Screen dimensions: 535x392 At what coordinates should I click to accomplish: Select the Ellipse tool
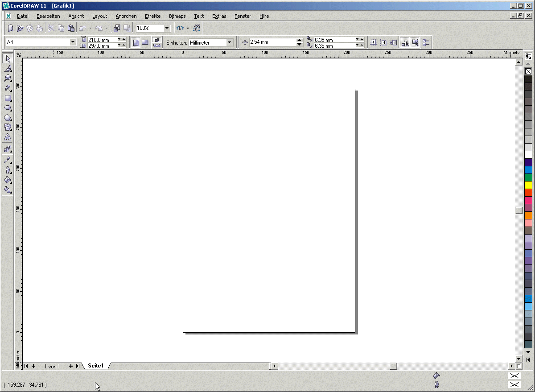[8, 107]
